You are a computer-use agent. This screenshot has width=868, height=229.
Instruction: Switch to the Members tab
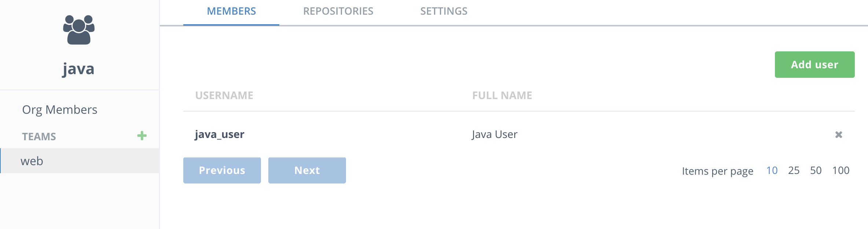(231, 11)
